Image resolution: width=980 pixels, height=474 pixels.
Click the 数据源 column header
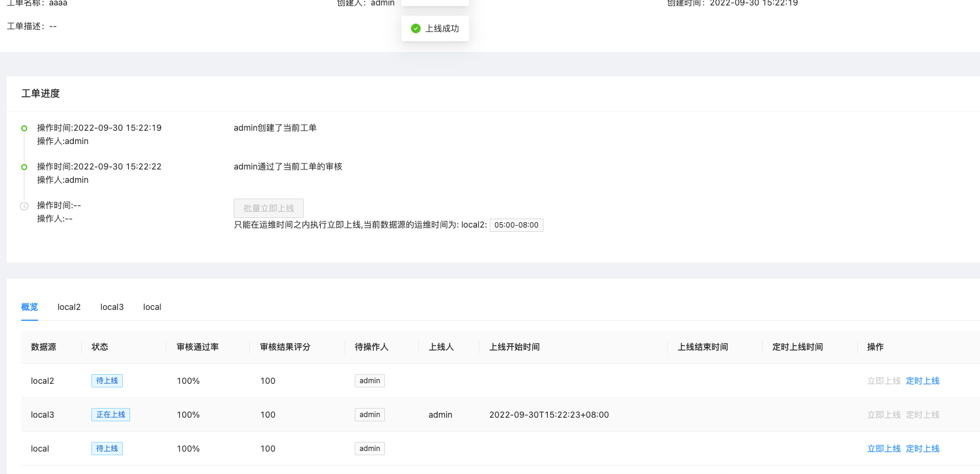point(44,347)
